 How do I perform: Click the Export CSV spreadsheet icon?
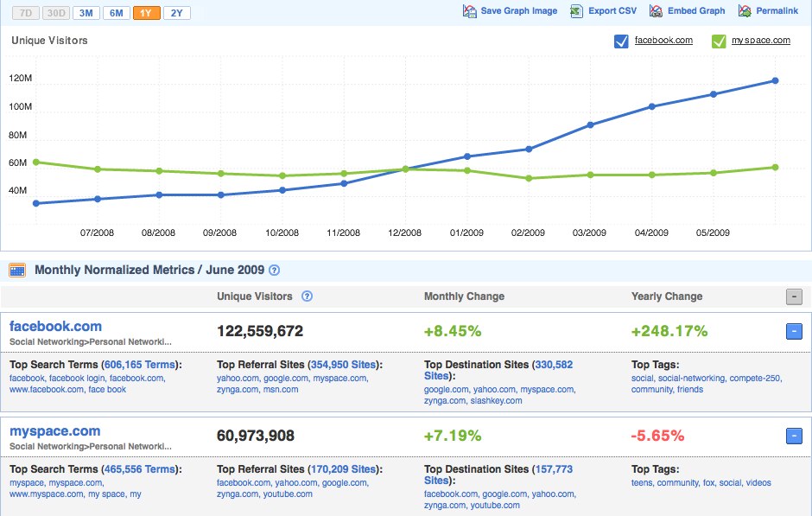coord(576,11)
